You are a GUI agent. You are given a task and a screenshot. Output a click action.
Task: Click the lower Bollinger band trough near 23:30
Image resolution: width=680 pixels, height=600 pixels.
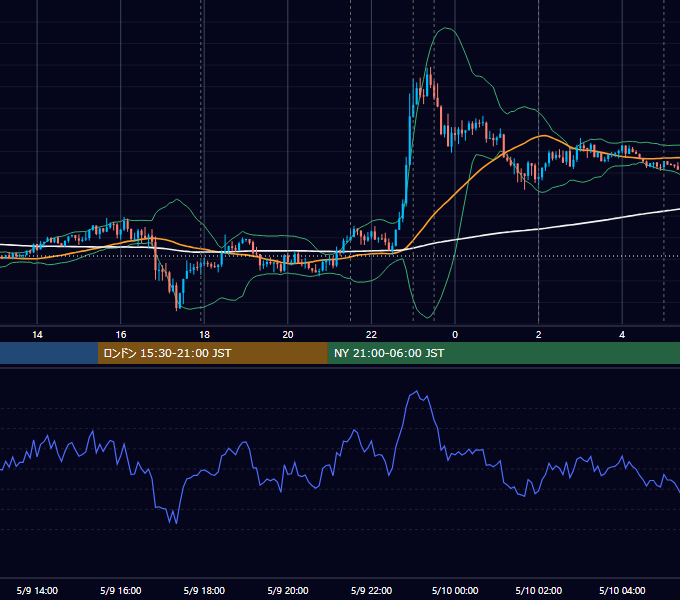[428, 318]
